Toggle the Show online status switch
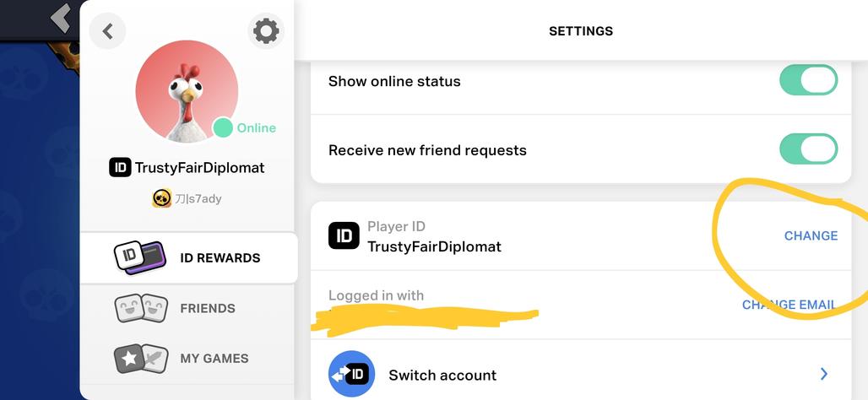868x400 pixels. point(808,81)
